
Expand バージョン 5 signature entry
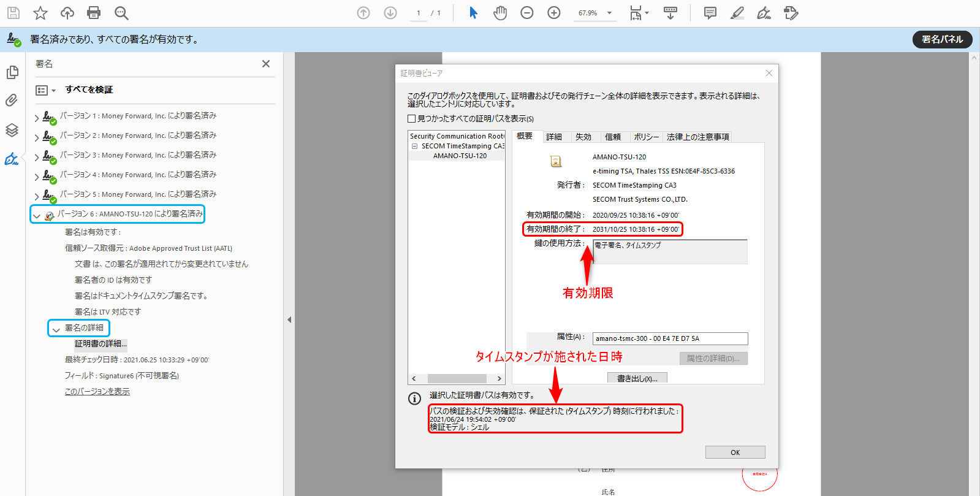click(37, 196)
